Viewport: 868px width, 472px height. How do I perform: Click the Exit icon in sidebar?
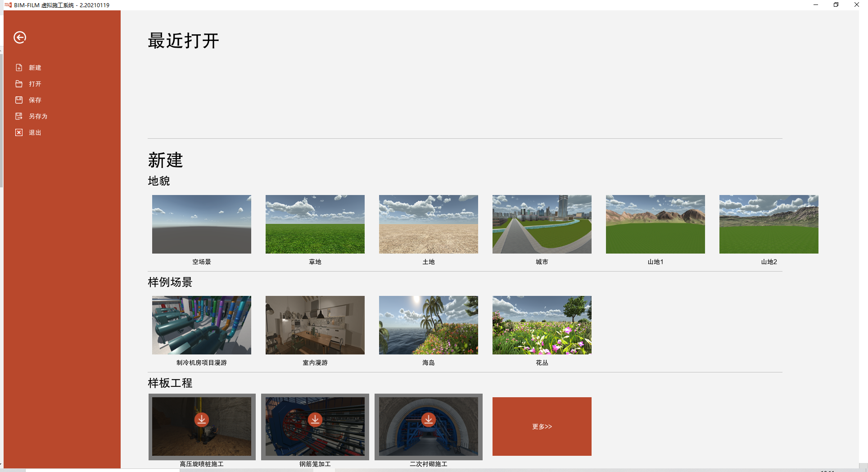[x=19, y=132]
